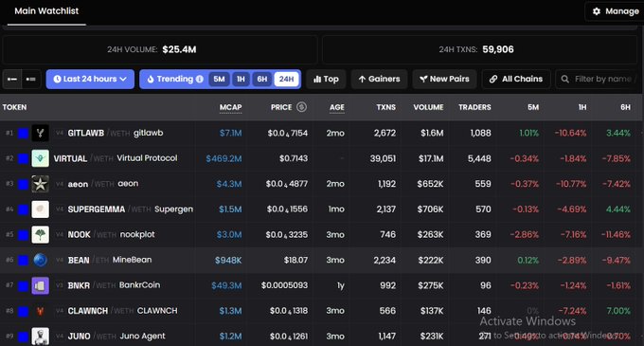
Task: Open the BEAN token logo
Action: pyautogui.click(x=40, y=260)
